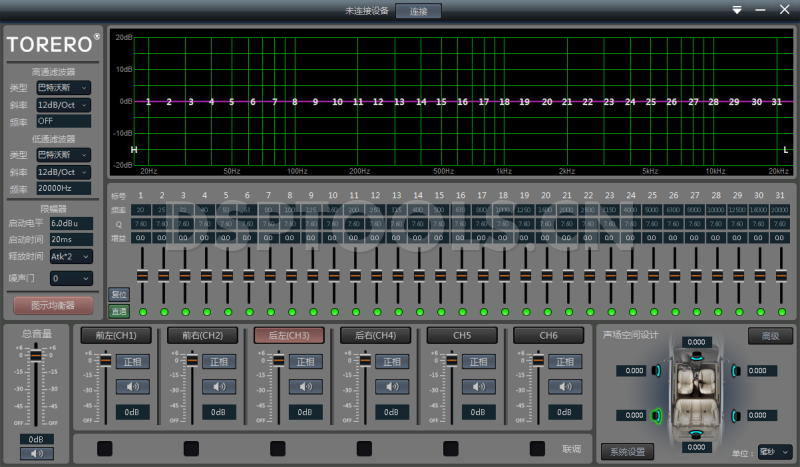The image size is (800, 467).
Task: Click the 连接 connect button
Action: pos(418,11)
